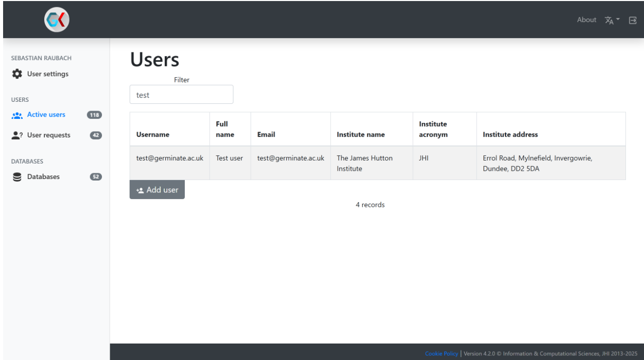Open the Cookie Policy link
This screenshot has height=360, width=644.
click(441, 353)
